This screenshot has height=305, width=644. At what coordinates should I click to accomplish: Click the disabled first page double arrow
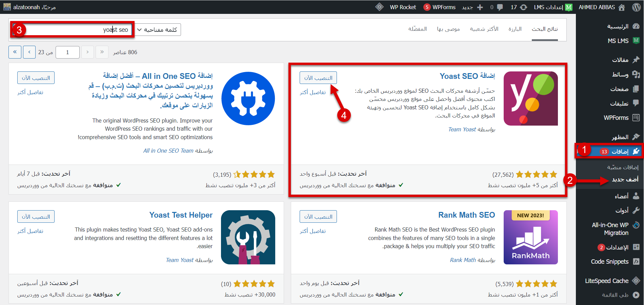pyautogui.click(x=102, y=52)
